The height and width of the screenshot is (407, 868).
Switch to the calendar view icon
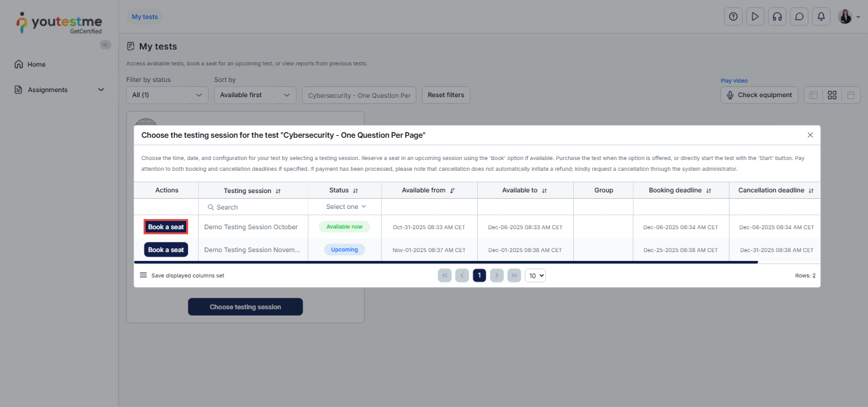tap(851, 95)
